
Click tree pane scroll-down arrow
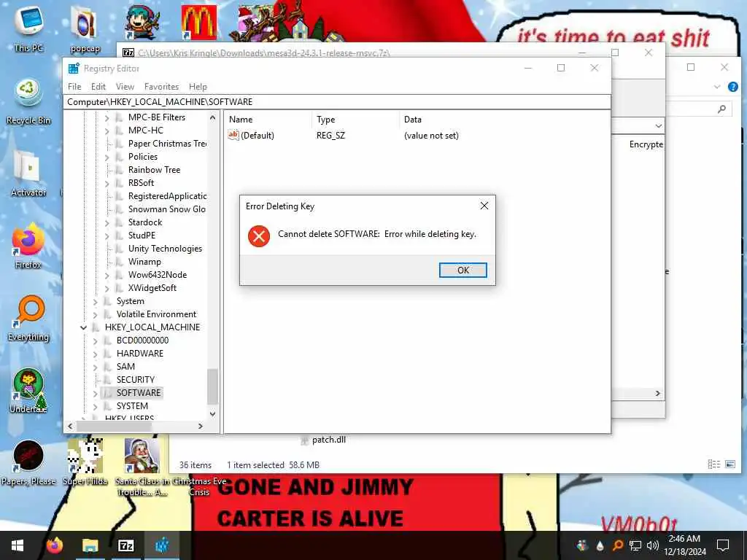[x=212, y=414]
